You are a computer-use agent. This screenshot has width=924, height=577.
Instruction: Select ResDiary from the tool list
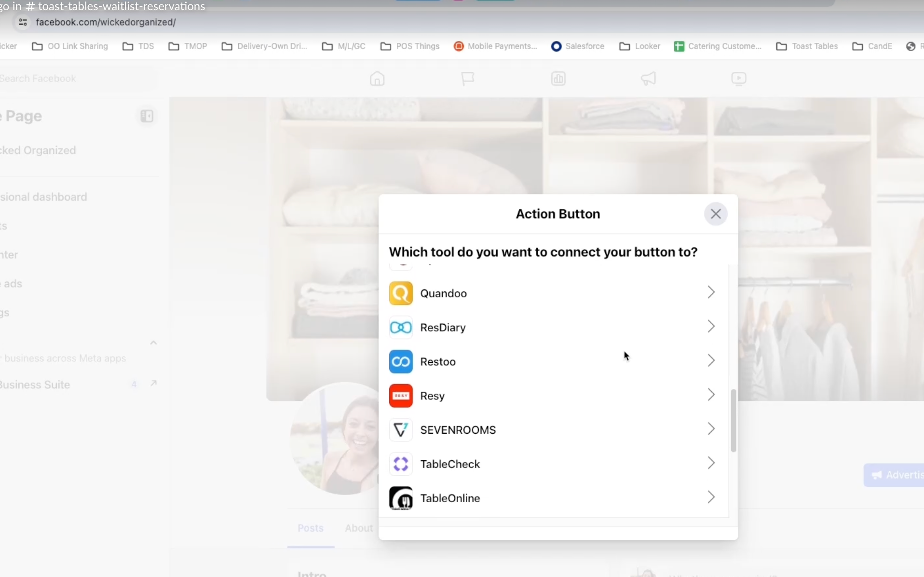click(x=553, y=328)
